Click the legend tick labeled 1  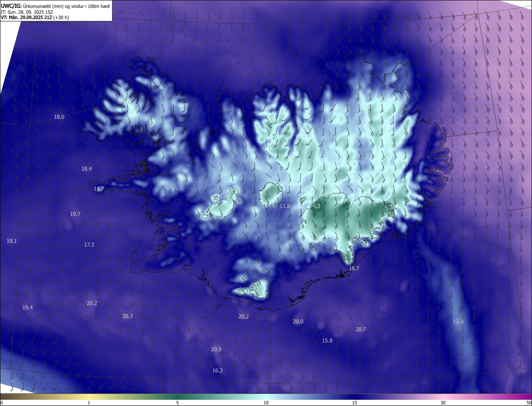click(89, 403)
